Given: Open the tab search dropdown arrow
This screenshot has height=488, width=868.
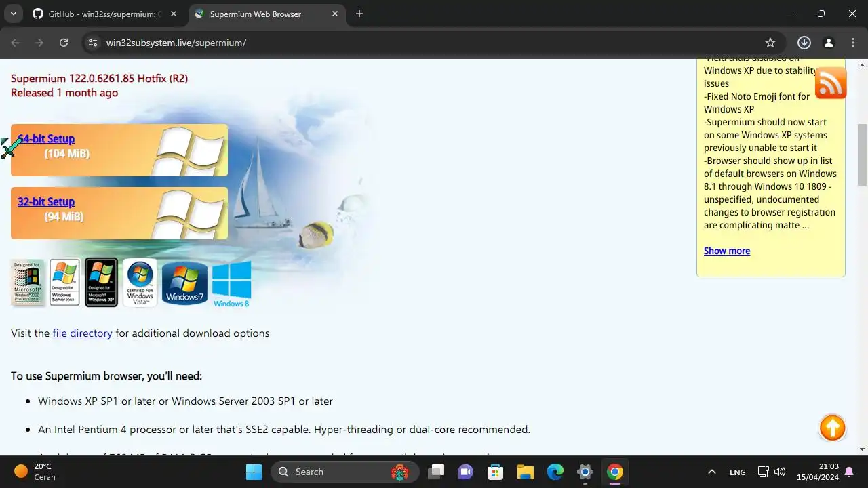Looking at the screenshot, I should (13, 14).
